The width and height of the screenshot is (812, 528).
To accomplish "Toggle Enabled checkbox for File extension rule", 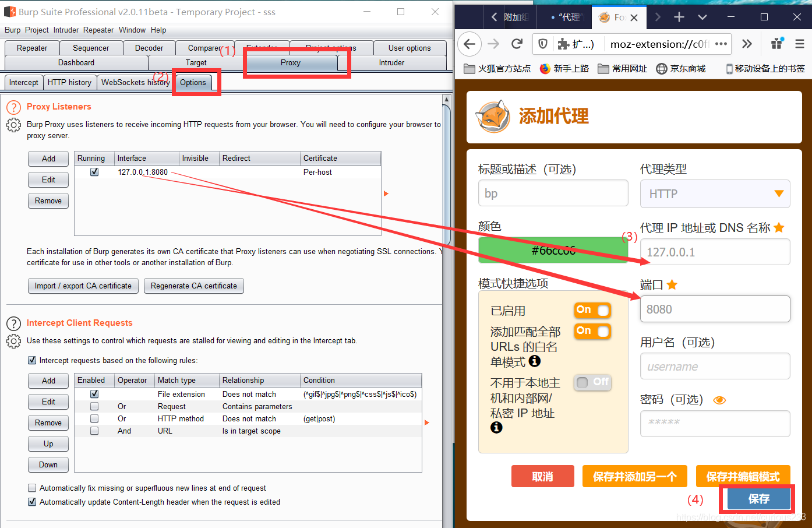I will coord(94,394).
